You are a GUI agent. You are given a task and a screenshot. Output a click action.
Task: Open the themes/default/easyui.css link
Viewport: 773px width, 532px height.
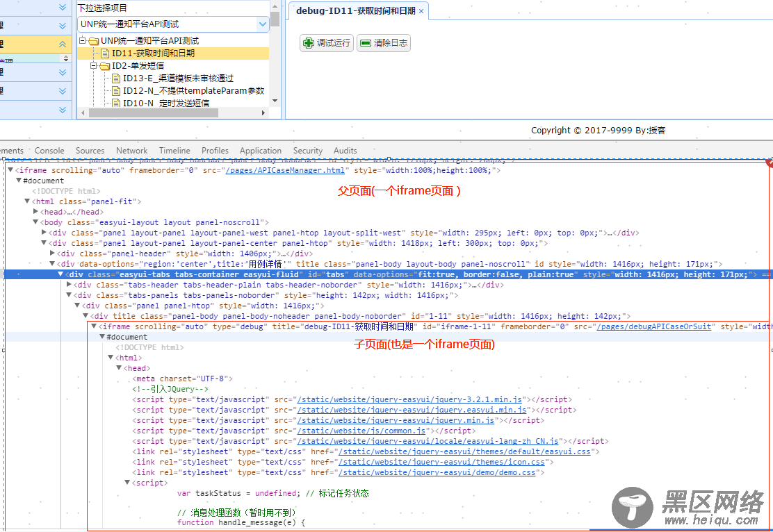(464, 451)
